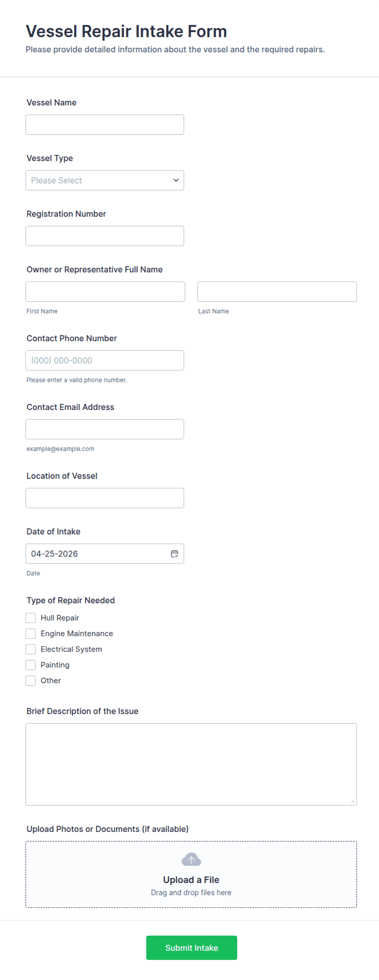Click the Contact Email Address field
379x980 pixels.
pos(105,429)
